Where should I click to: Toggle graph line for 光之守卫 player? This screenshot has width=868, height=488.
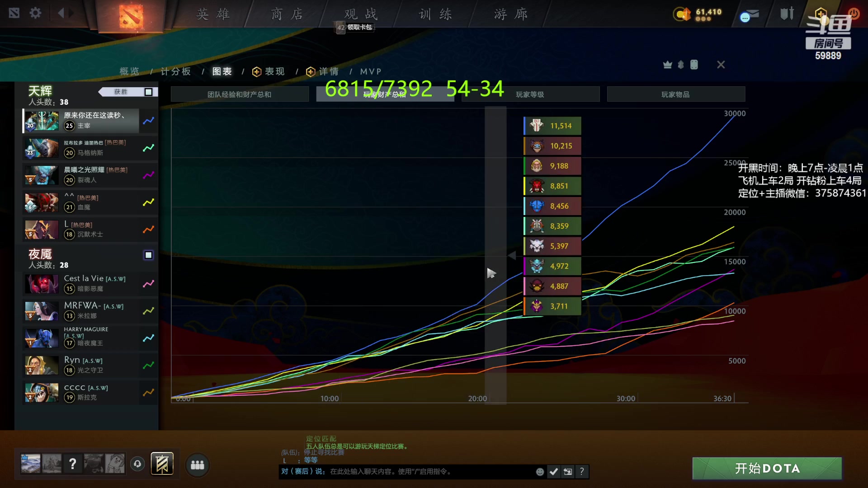coord(149,365)
